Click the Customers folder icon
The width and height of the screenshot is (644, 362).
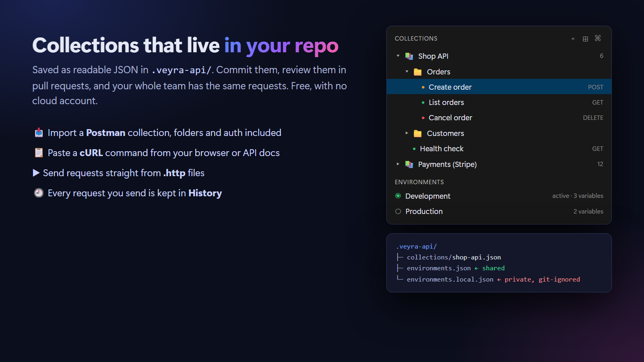(418, 134)
